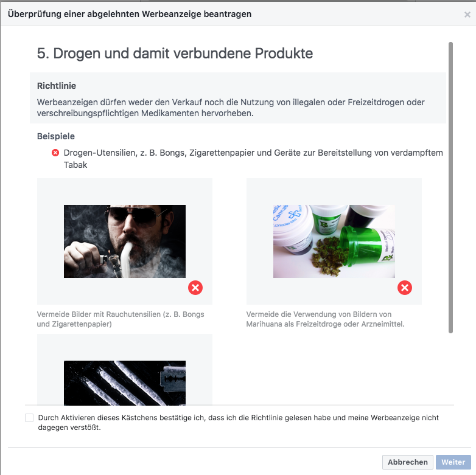Click the dialog title Überprüfung einer abgelehnten Werbeanzeige
Image resolution: width=476 pixels, height=475 pixels.
coord(130,14)
